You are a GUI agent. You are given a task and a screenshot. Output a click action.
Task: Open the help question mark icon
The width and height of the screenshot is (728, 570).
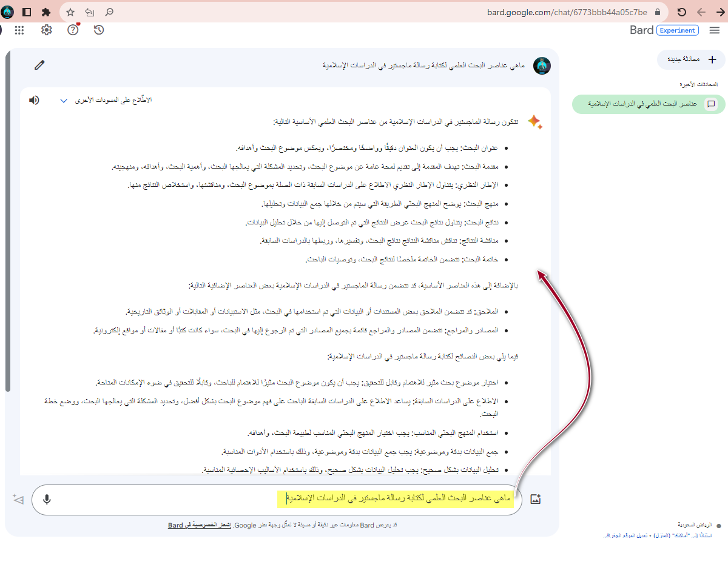pyautogui.click(x=73, y=30)
